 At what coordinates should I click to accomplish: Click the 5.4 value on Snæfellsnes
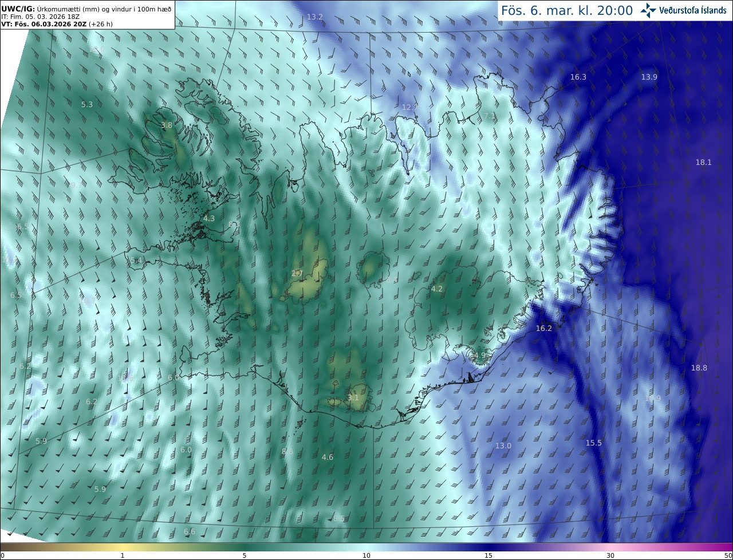click(136, 261)
